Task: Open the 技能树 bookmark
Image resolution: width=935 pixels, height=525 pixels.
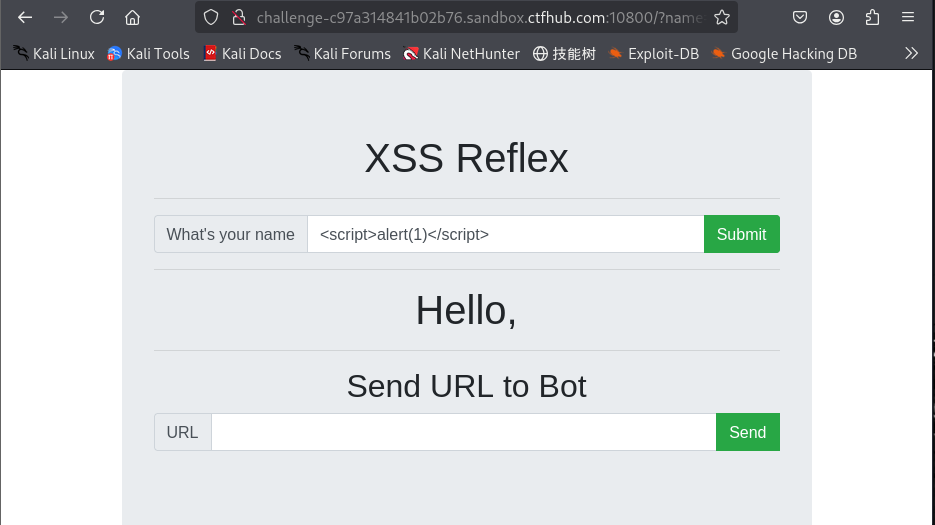Action: tap(564, 54)
